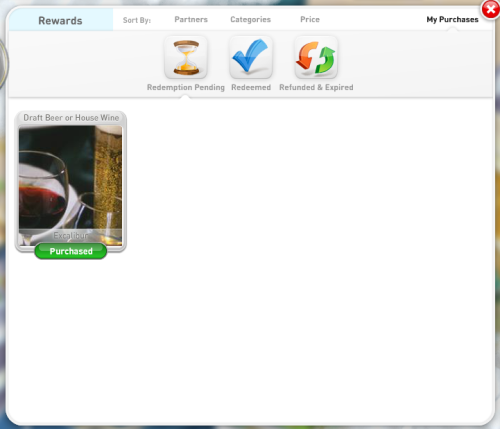Sort rewards by Categories
This screenshot has width=500, height=429.
click(x=250, y=20)
